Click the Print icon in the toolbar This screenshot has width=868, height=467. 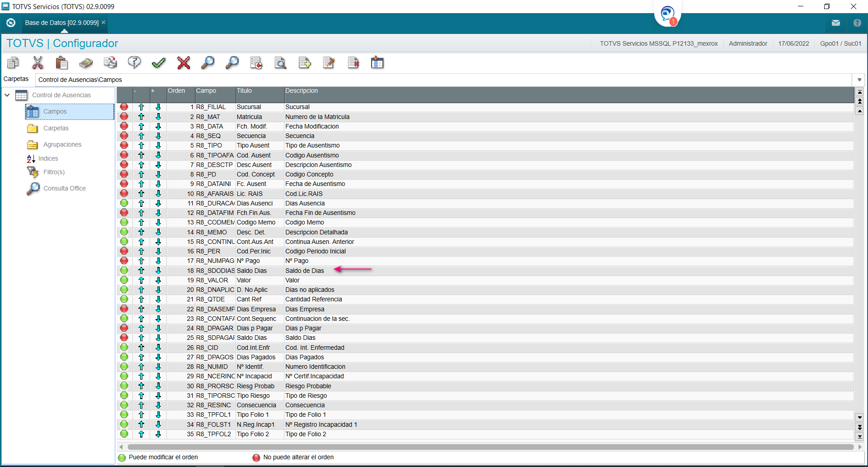tap(110, 62)
